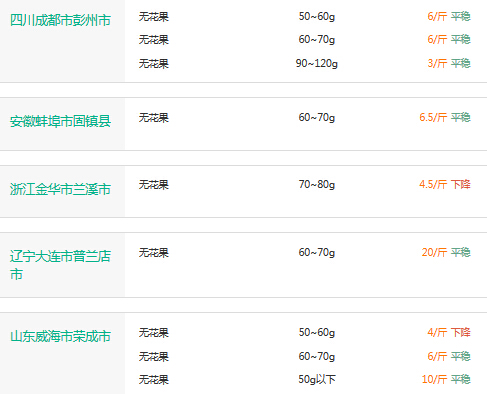Click first 无花果 entry under 彭州市
This screenshot has width=487, height=394.
pos(154,17)
